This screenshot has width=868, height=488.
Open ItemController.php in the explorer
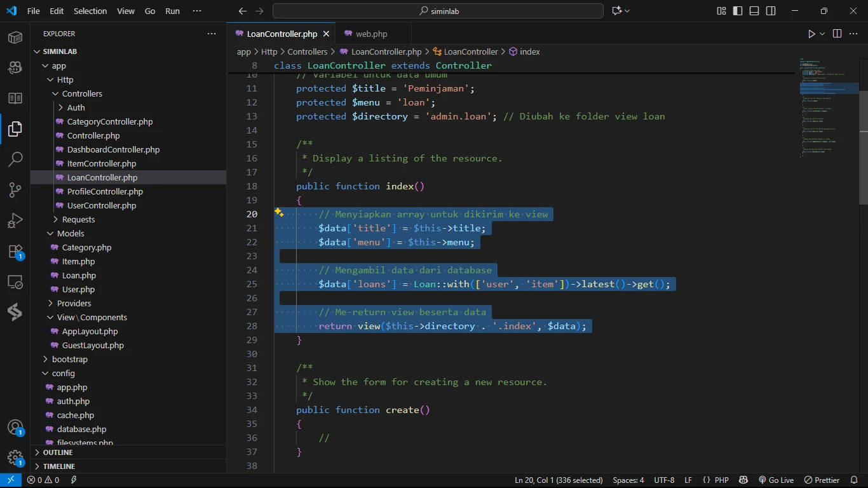click(102, 163)
